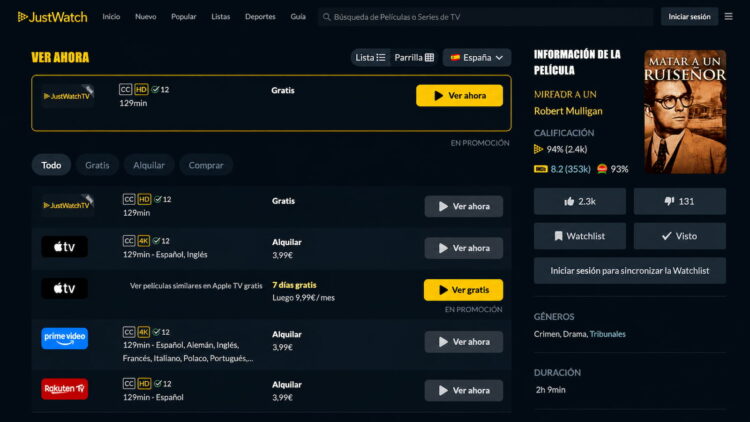Screen dimensions: 750x422
Task: Click Iniciar sesión para sincronizar la Watchlist
Action: [629, 271]
